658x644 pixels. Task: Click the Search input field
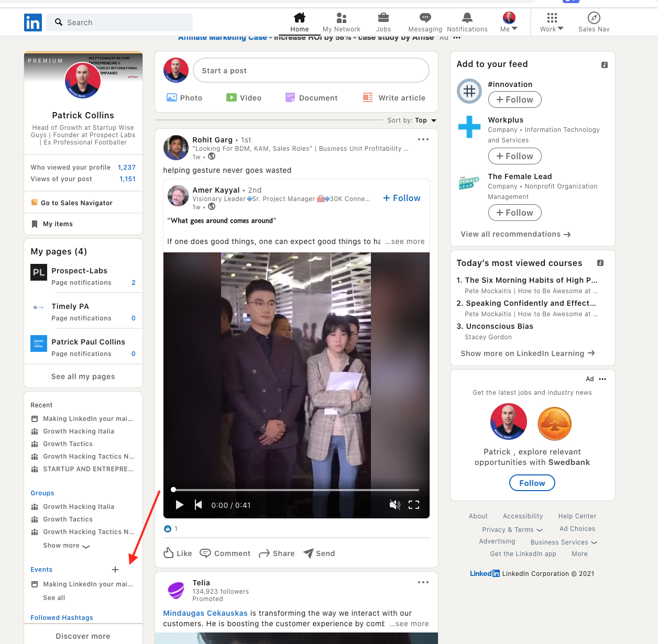pyautogui.click(x=119, y=23)
